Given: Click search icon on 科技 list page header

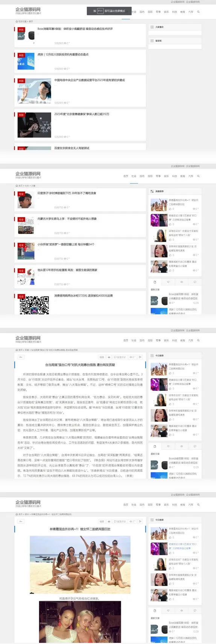Looking at the screenshot, I should point(198,12).
